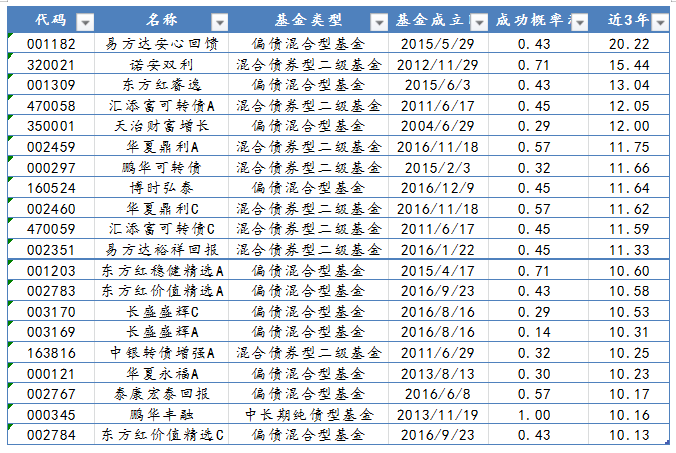Select code cell 160524

51,188
